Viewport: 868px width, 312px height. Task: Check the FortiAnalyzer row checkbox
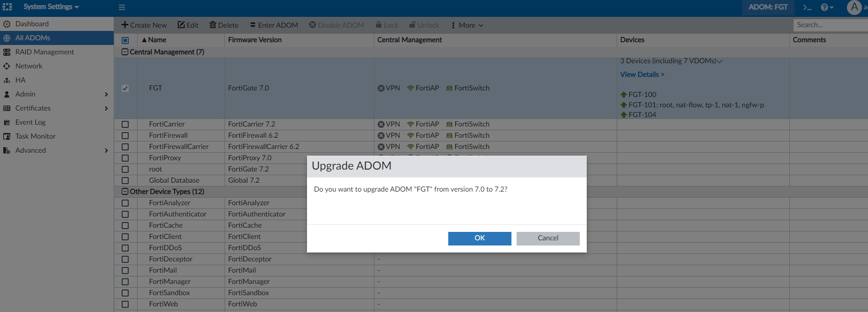click(x=125, y=203)
